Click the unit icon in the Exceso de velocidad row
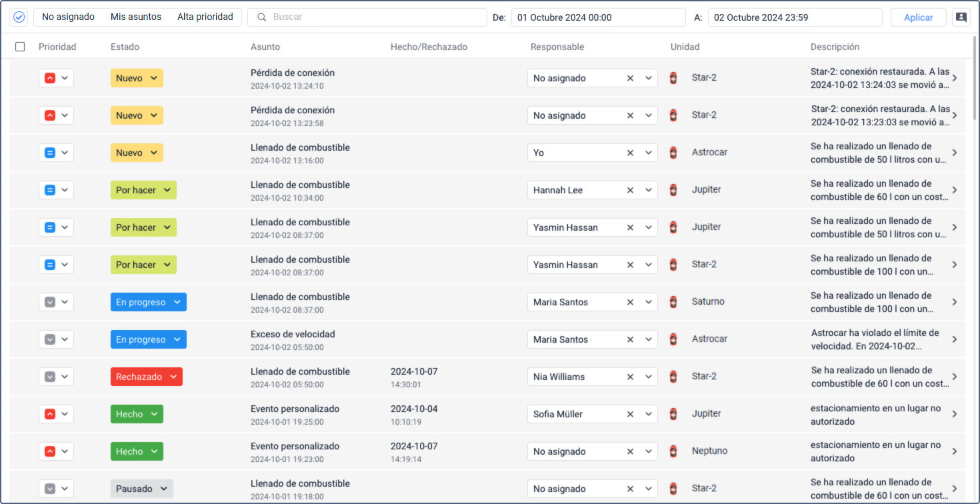This screenshot has height=504, width=980. coord(673,339)
